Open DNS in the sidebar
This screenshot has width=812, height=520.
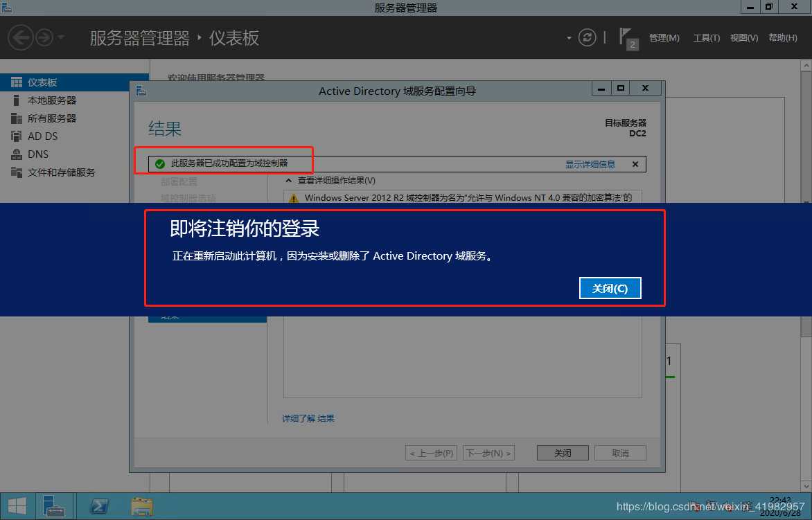pos(75,154)
